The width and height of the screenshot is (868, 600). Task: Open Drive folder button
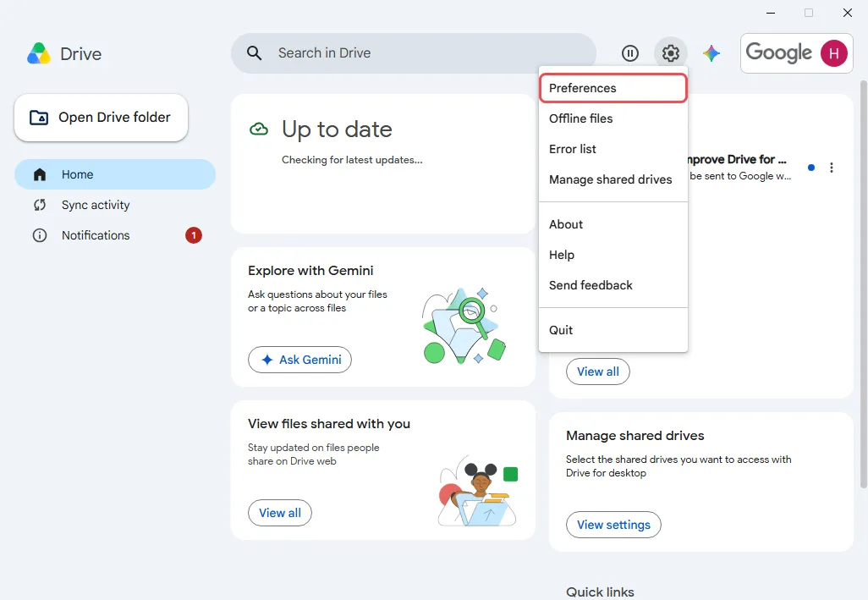click(101, 118)
